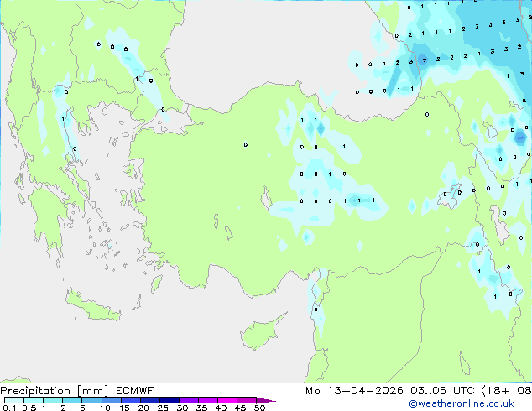Click the '50' legend scale label
532x411 pixels.
pyautogui.click(x=259, y=408)
